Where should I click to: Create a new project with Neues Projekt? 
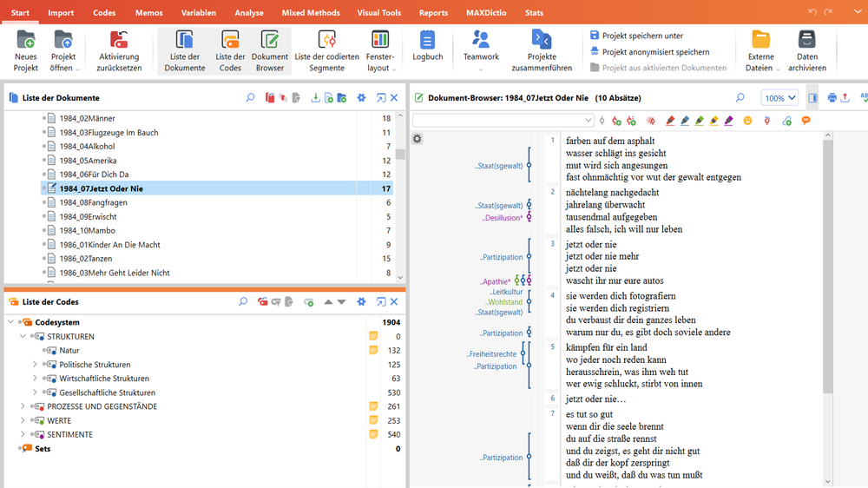(26, 51)
